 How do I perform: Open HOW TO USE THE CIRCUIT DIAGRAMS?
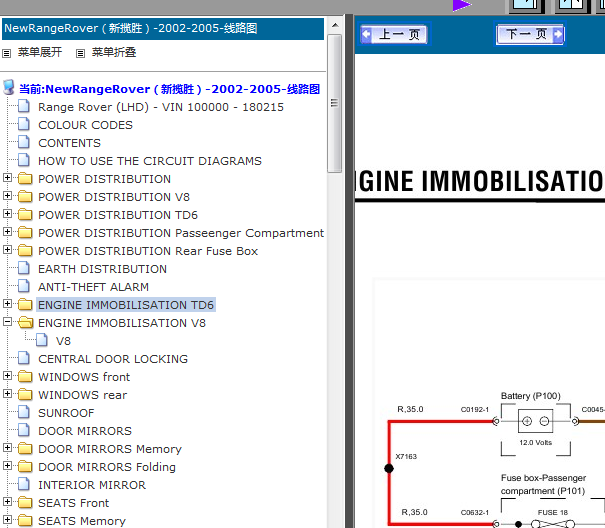[x=150, y=161]
